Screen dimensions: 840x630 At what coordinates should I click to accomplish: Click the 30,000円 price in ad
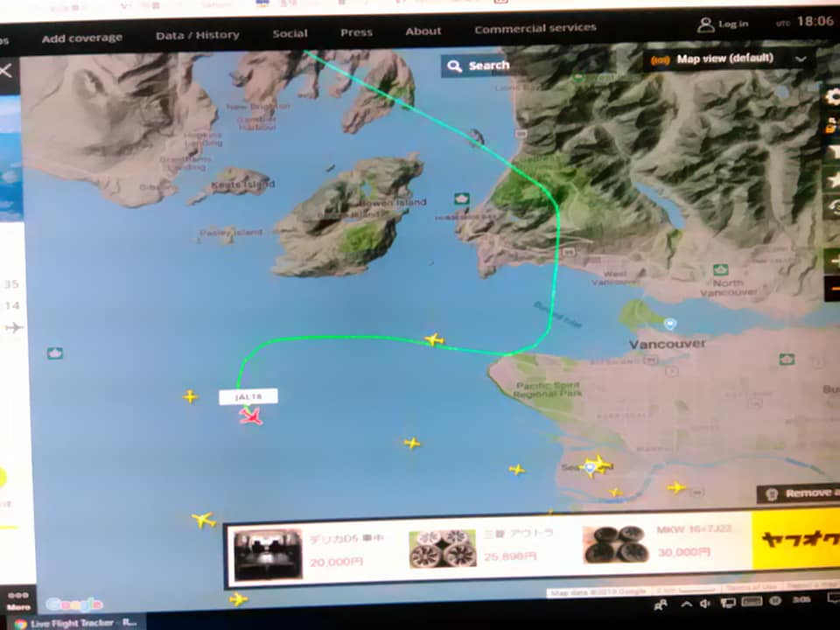click(684, 552)
